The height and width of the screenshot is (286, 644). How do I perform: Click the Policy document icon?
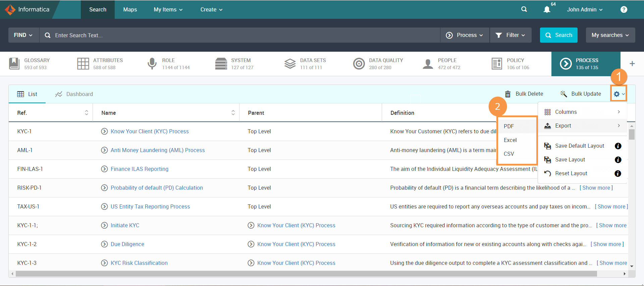[x=497, y=63]
